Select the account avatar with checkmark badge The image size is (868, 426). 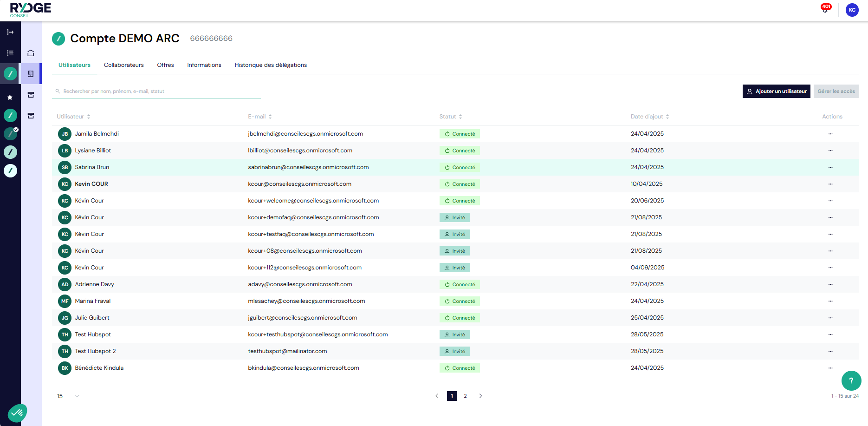click(x=10, y=134)
